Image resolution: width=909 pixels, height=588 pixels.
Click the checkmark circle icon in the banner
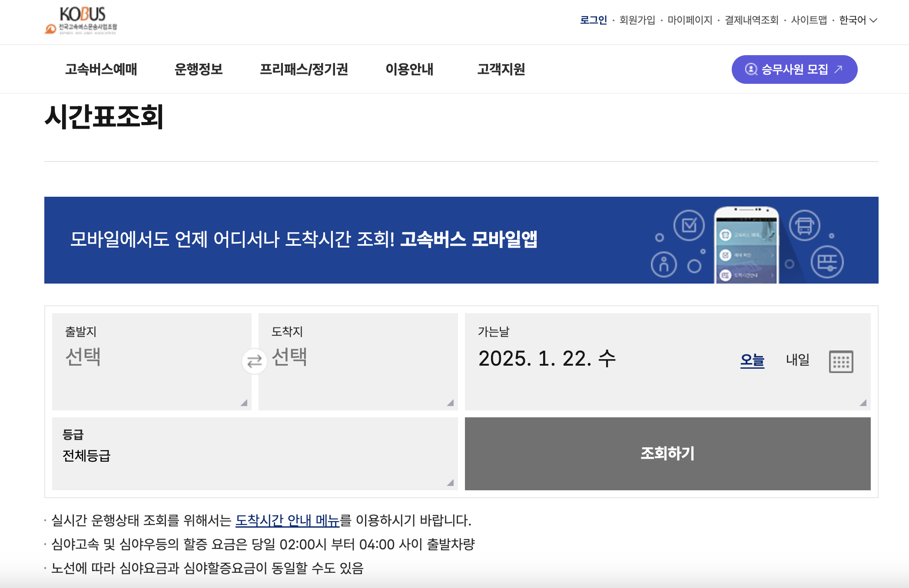689,226
